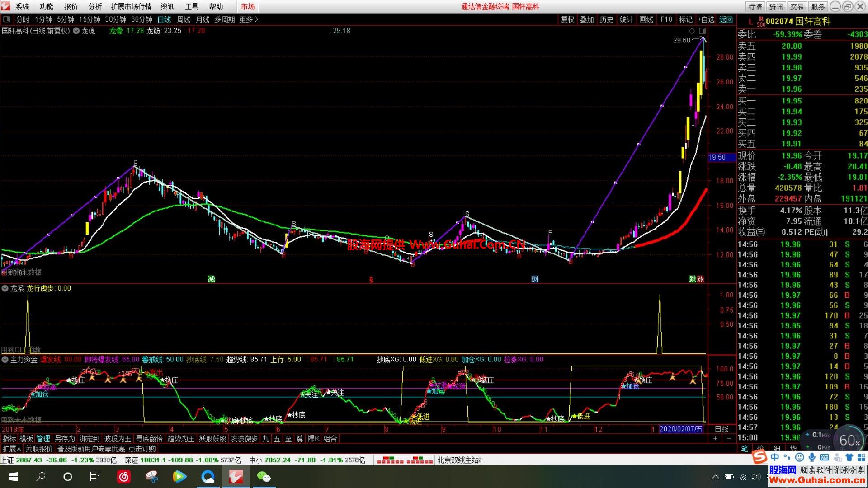Open the 扩展市场行情 menu
Screen dimensions: 868x488
tap(131, 6)
